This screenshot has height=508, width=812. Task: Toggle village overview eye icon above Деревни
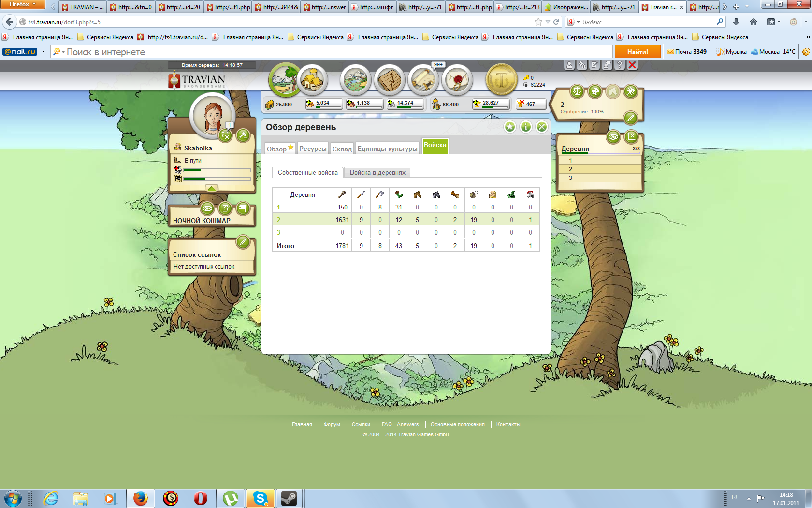(x=613, y=137)
